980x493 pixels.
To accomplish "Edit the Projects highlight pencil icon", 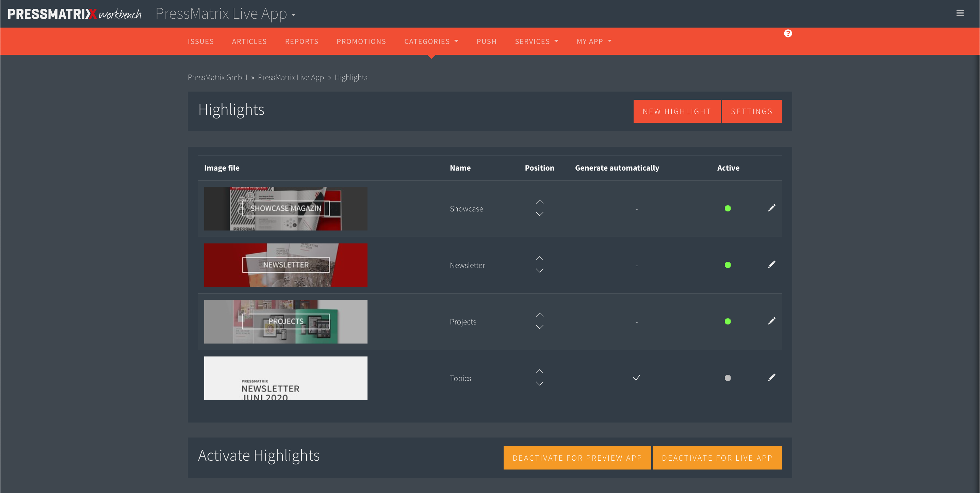I will 771,321.
